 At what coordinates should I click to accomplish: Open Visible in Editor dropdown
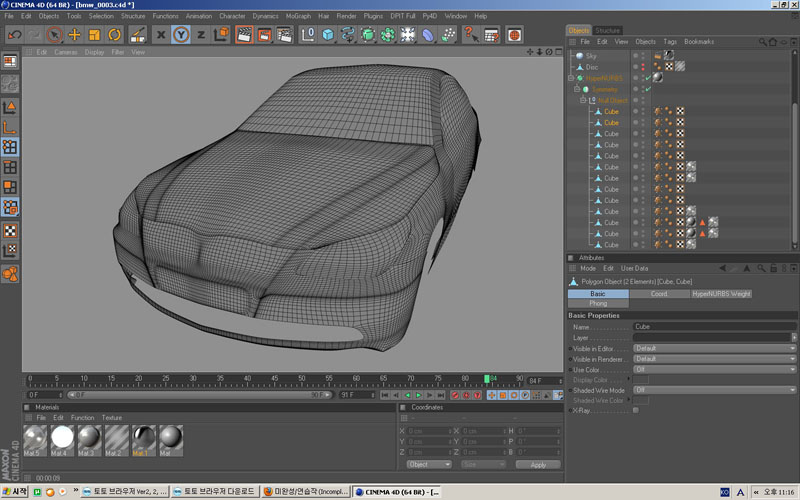coord(714,348)
